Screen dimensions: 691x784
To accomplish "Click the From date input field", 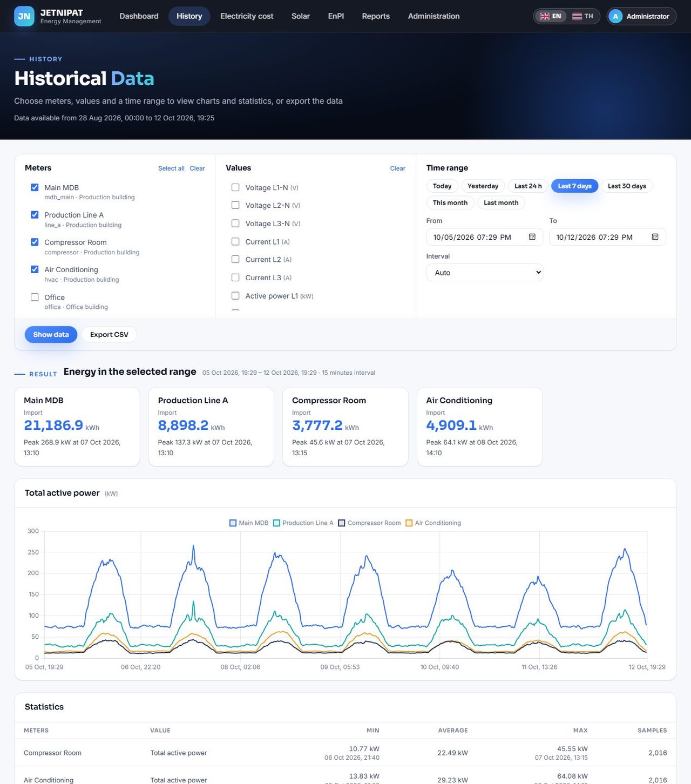I will (x=485, y=237).
